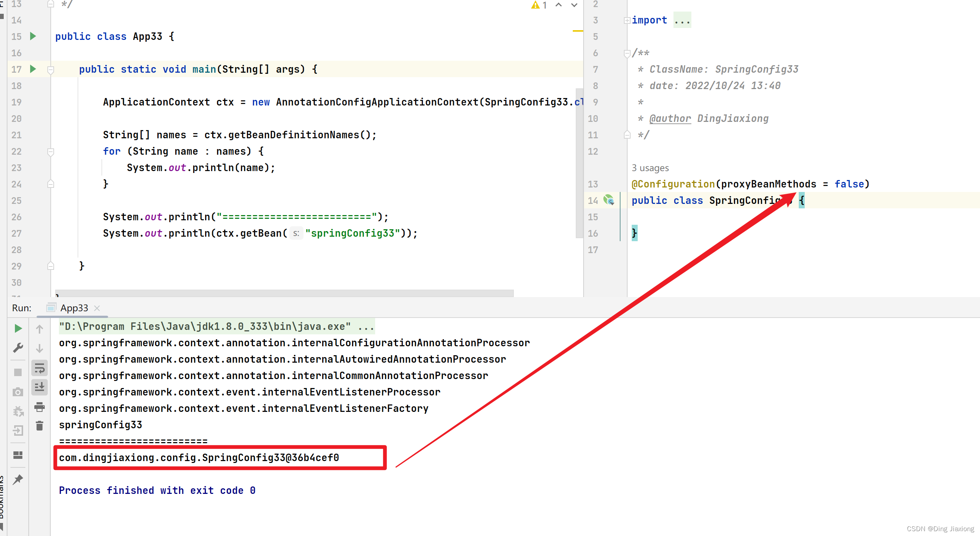Move up the stack trace arrow
980x536 pixels.
(40, 329)
